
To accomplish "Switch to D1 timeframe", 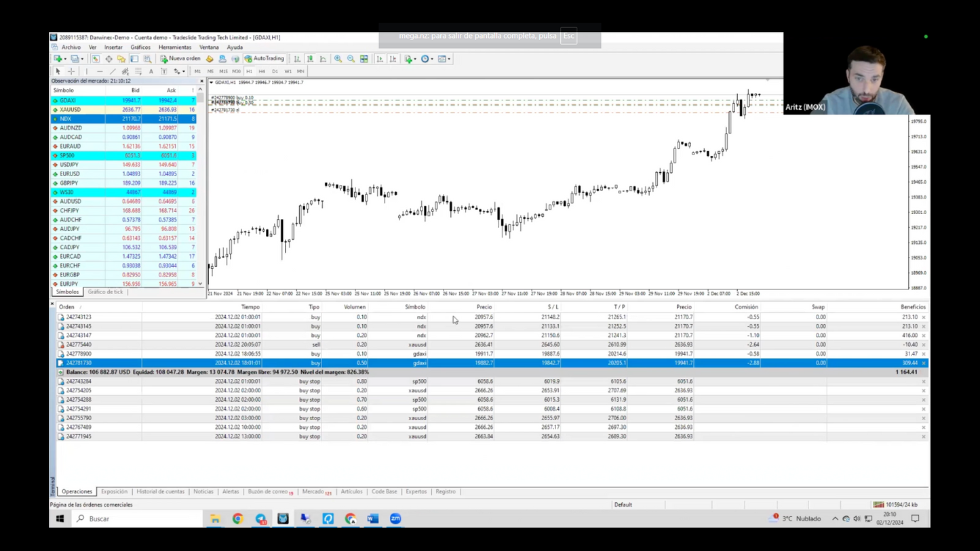I will click(275, 71).
